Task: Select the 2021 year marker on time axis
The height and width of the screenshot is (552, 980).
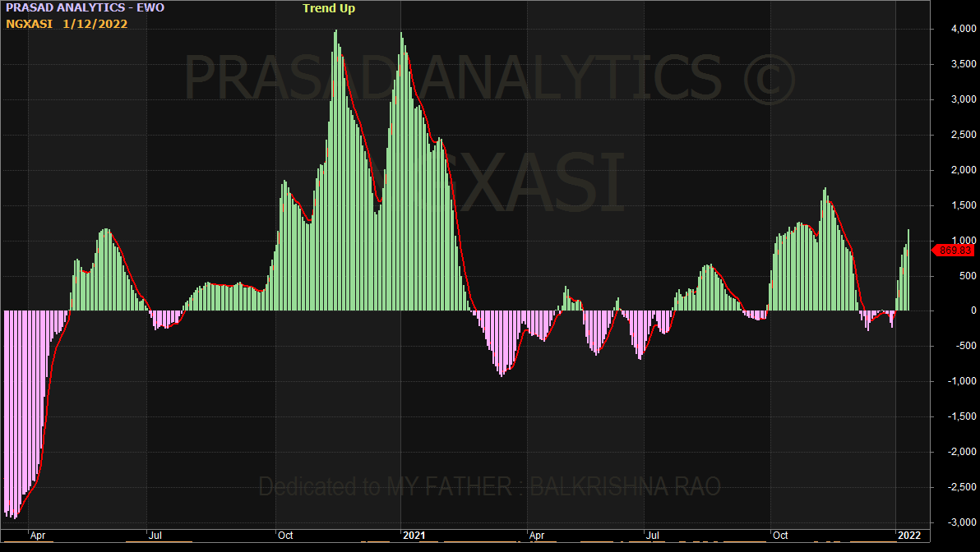Action: coord(414,536)
